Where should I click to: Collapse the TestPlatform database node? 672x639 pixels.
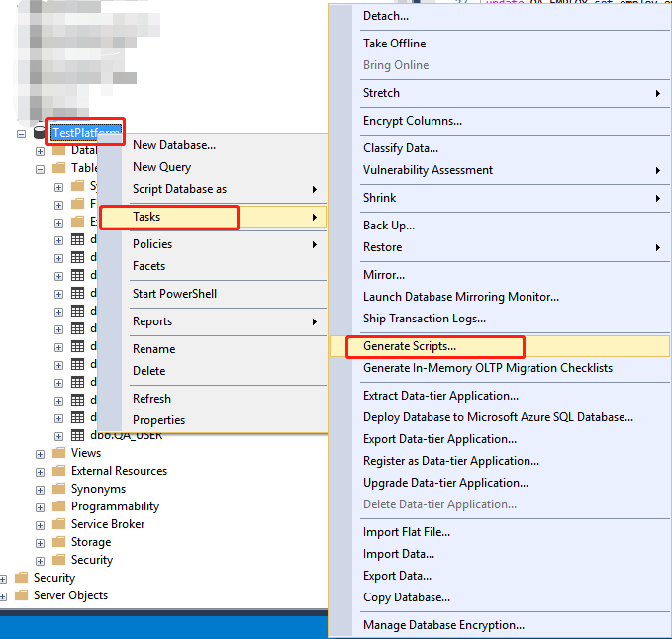(x=21, y=135)
